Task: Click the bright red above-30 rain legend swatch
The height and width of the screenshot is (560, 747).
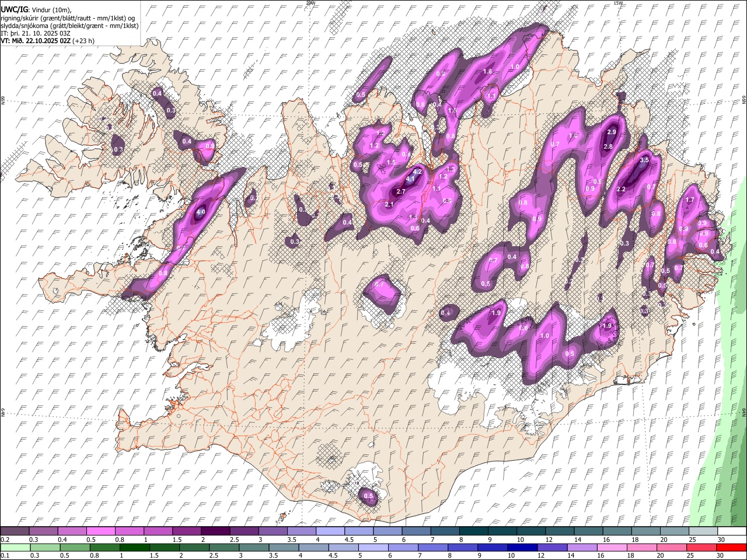Action: point(731,547)
